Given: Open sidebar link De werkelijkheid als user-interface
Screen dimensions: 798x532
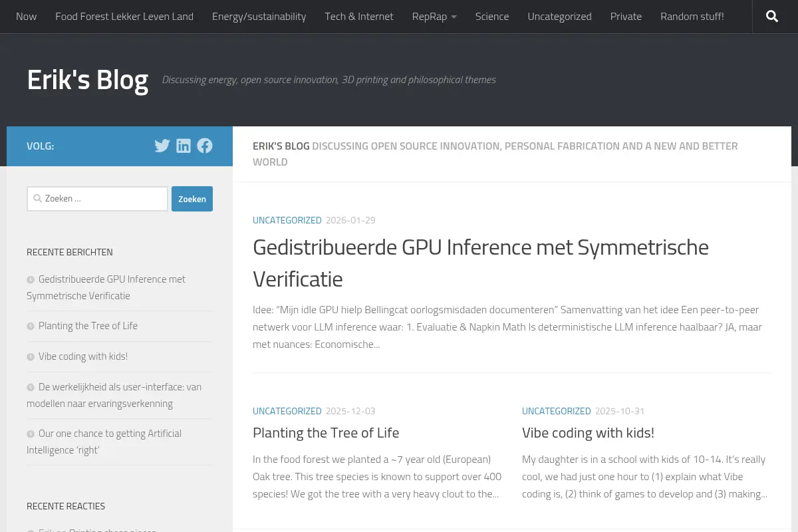Looking at the screenshot, I should [x=114, y=395].
